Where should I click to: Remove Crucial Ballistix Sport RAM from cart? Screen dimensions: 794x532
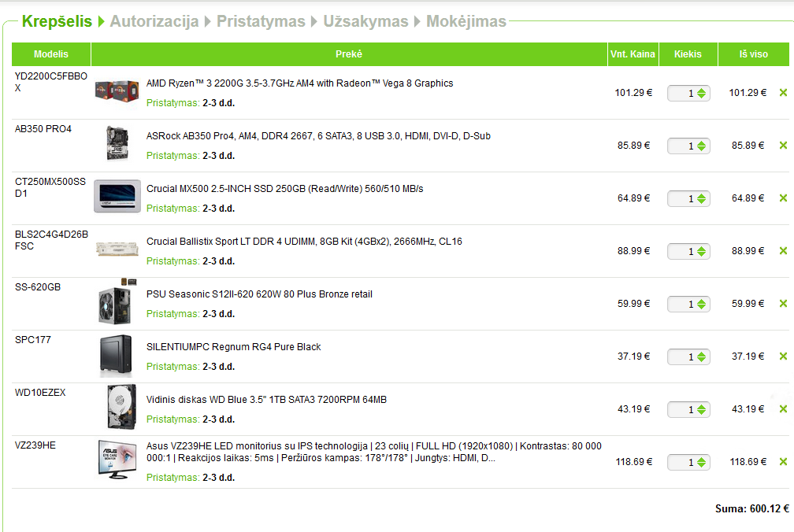[783, 250]
